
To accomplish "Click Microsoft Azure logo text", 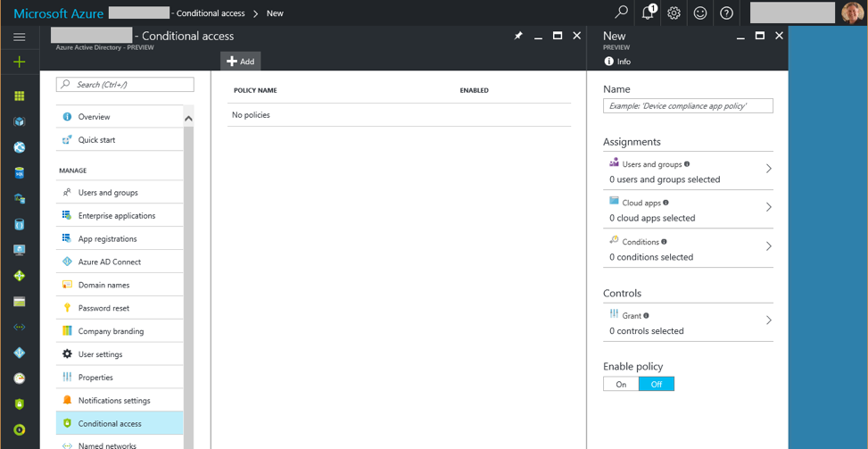I will click(58, 12).
